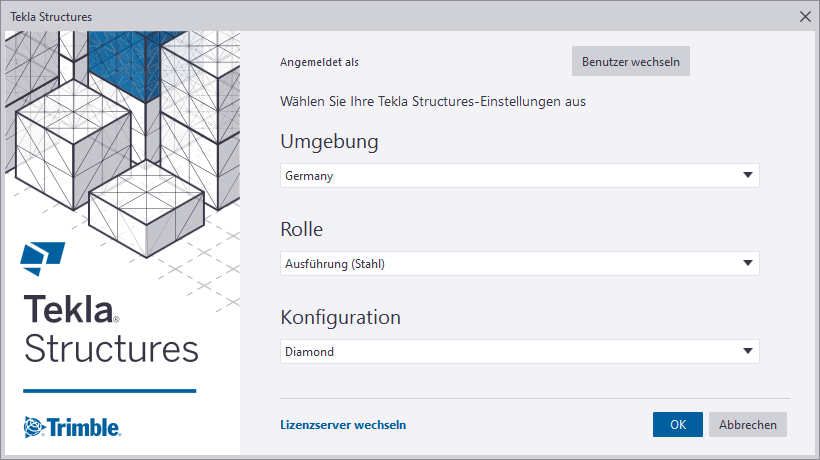The image size is (820, 460).
Task: Expand the Rolle dropdown arrow
Action: tap(748, 264)
